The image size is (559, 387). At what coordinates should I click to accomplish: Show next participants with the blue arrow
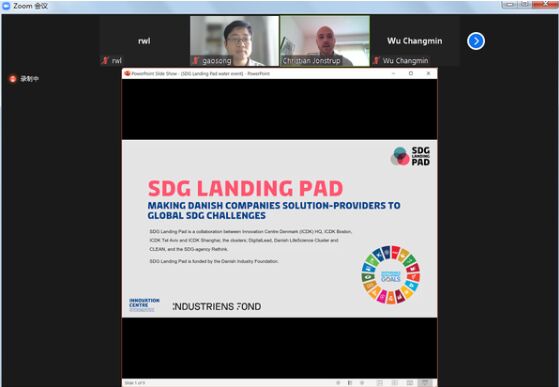(x=476, y=41)
